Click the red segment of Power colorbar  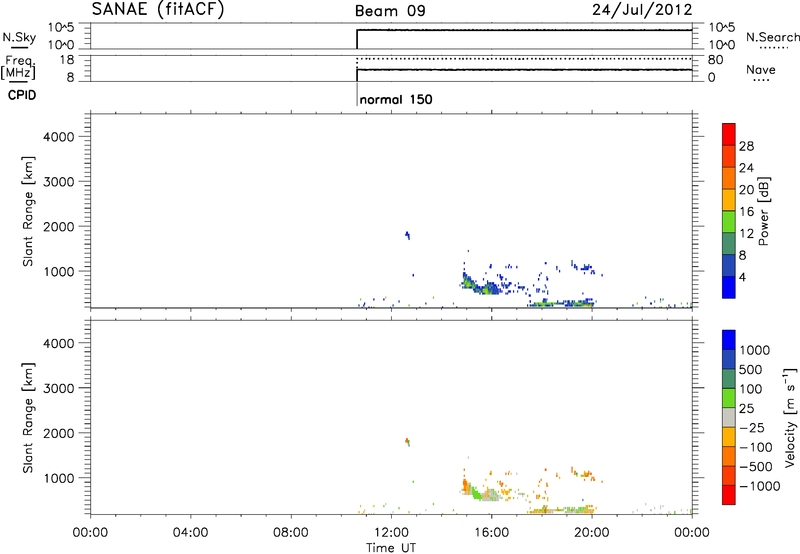(x=729, y=134)
